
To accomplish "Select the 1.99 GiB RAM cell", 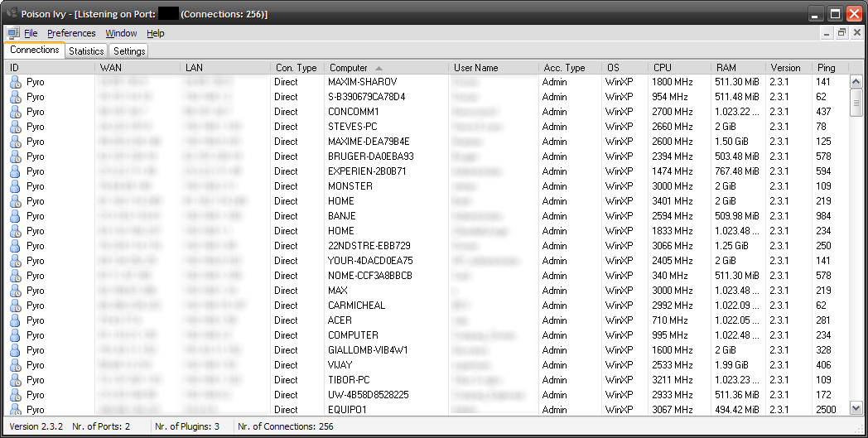I will (731, 365).
